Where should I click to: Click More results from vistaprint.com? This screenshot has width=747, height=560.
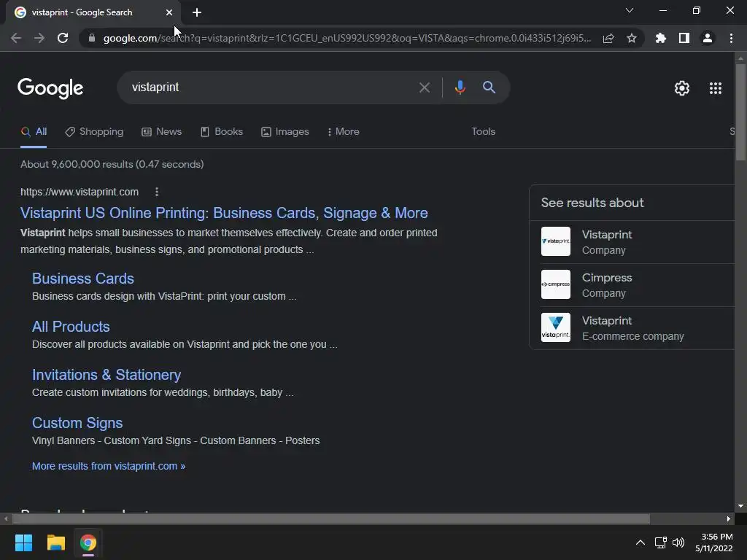click(109, 466)
